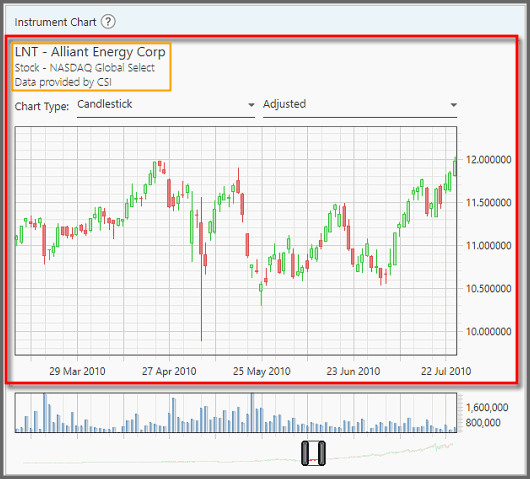
Task: Click the Adjusted combo box text
Action: click(284, 104)
